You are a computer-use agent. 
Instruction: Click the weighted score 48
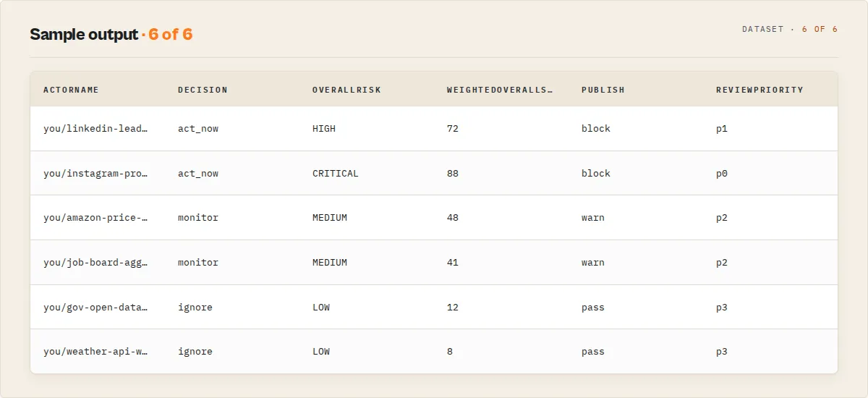(x=453, y=218)
